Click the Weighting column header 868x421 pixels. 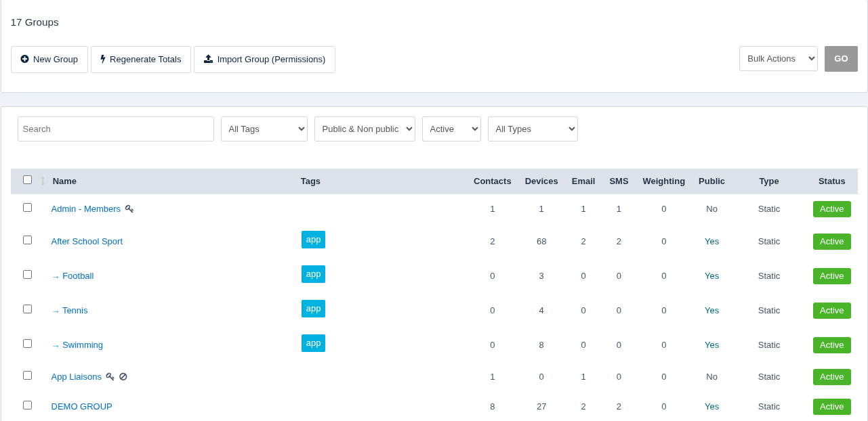coord(664,181)
